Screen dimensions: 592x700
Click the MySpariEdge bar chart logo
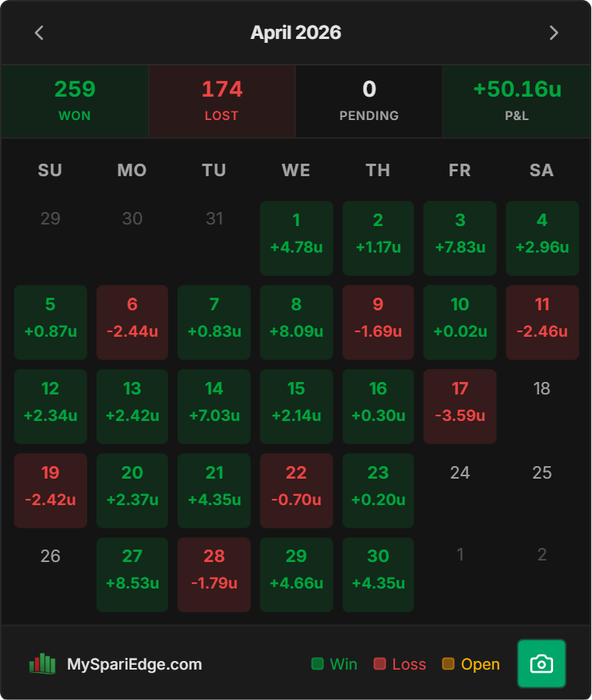click(42, 664)
